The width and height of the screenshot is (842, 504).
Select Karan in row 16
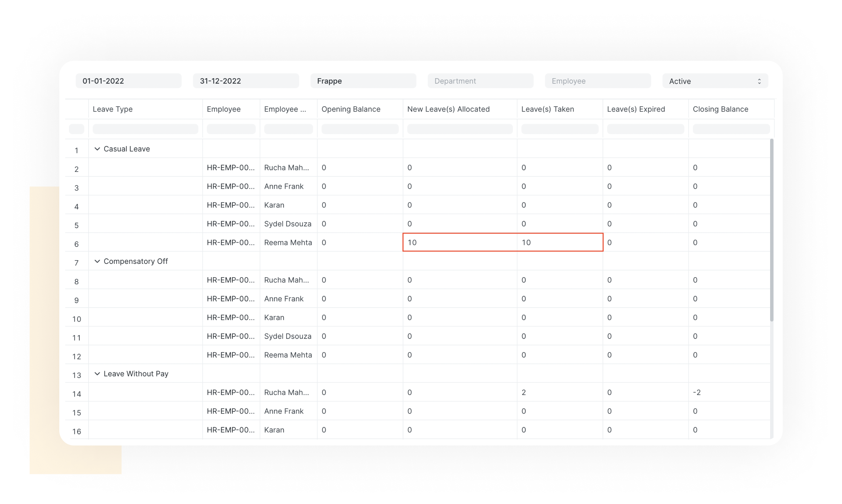288,430
